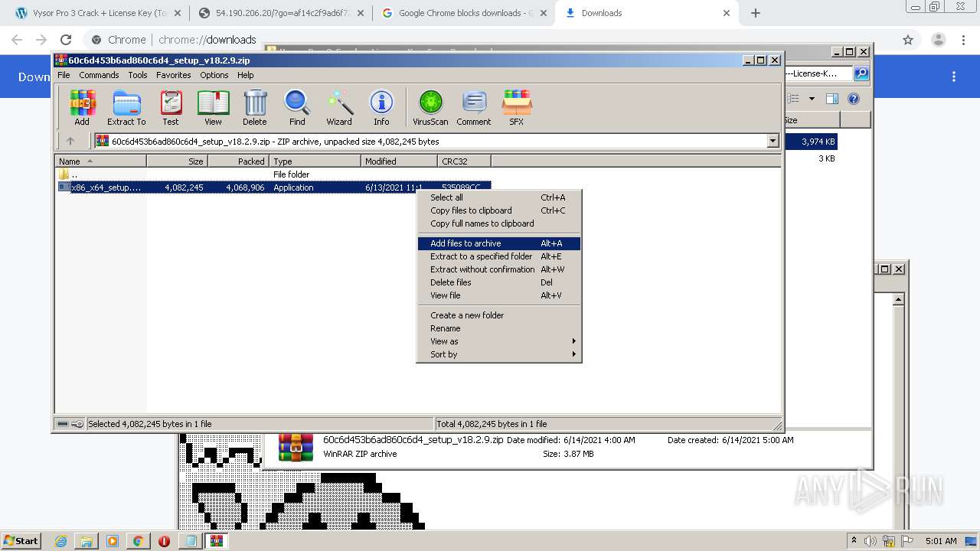This screenshot has height=551, width=980.
Task: Toggle Explorer preview pane icon
Action: [x=832, y=99]
